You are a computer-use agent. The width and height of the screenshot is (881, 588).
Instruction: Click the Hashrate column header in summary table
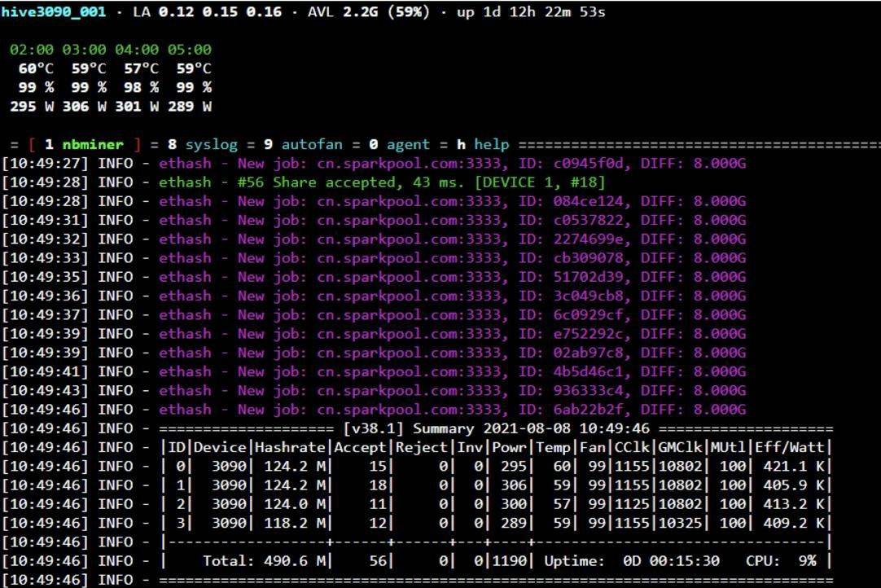[291, 447]
